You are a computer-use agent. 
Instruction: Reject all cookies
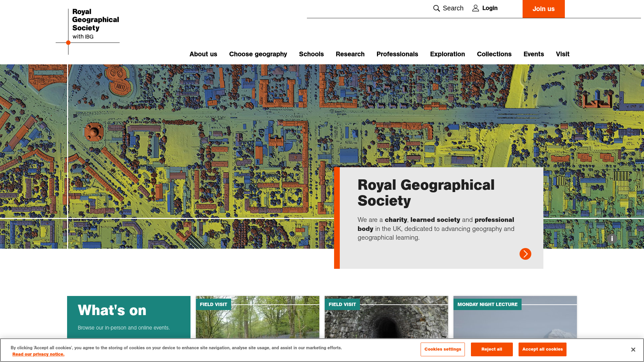[x=492, y=349]
